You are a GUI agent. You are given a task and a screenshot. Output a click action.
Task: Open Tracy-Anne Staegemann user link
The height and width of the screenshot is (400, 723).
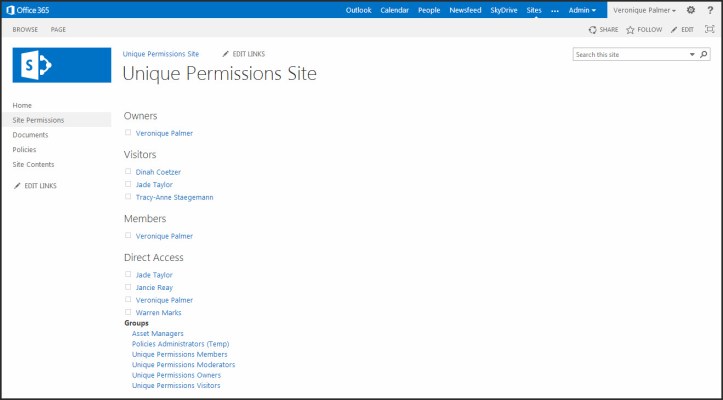point(174,197)
